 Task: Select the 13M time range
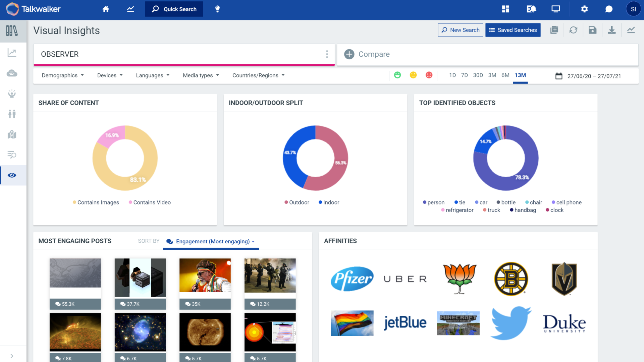click(520, 75)
